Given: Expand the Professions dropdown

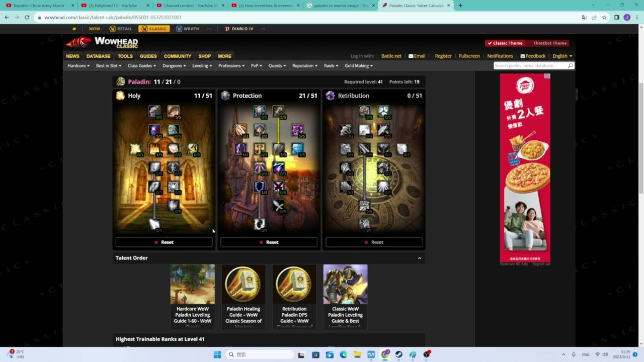Looking at the screenshot, I should (231, 66).
